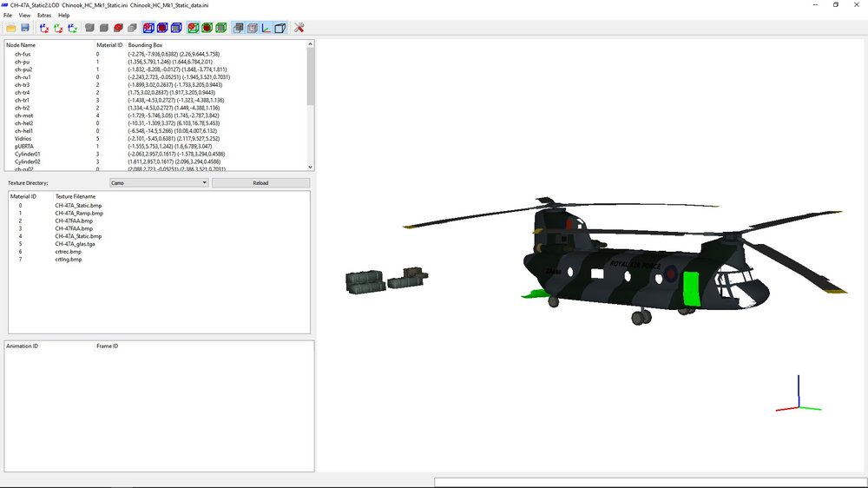Open the View menu
This screenshot has width=868, height=488.
[x=24, y=16]
